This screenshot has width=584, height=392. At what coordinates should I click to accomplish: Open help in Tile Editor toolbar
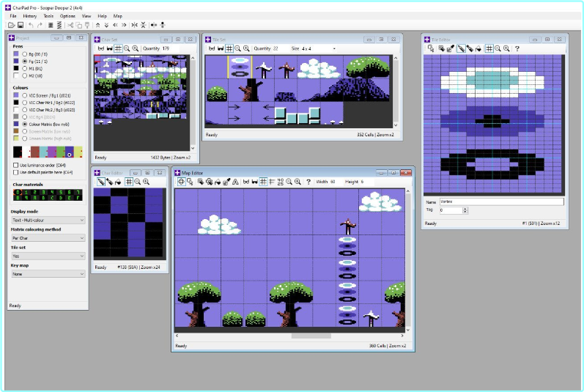tap(517, 48)
